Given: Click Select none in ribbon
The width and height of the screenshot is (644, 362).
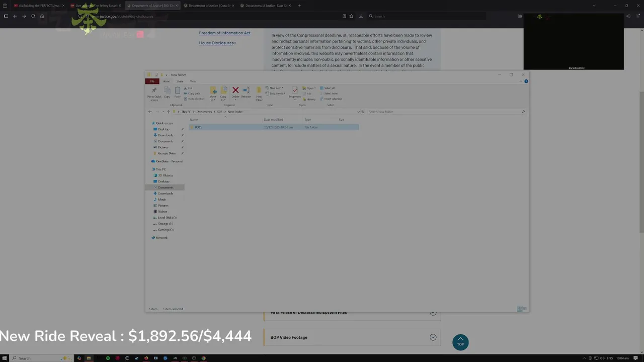Looking at the screenshot, I should click(329, 94).
